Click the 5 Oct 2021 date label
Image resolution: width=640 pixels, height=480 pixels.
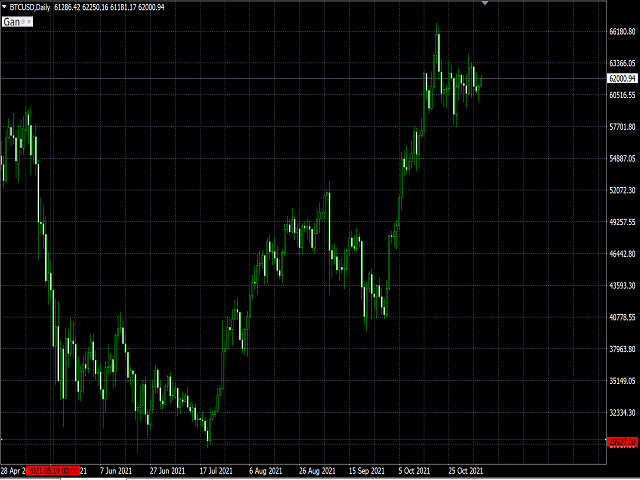coord(414,471)
